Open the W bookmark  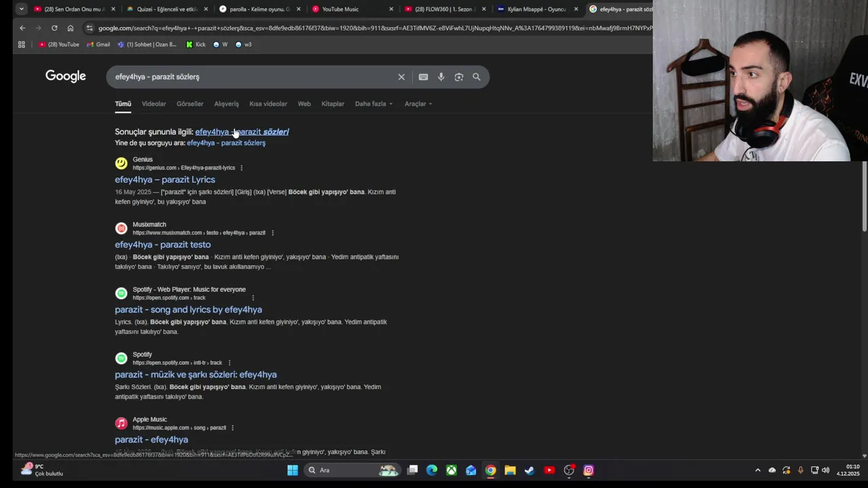click(220, 44)
